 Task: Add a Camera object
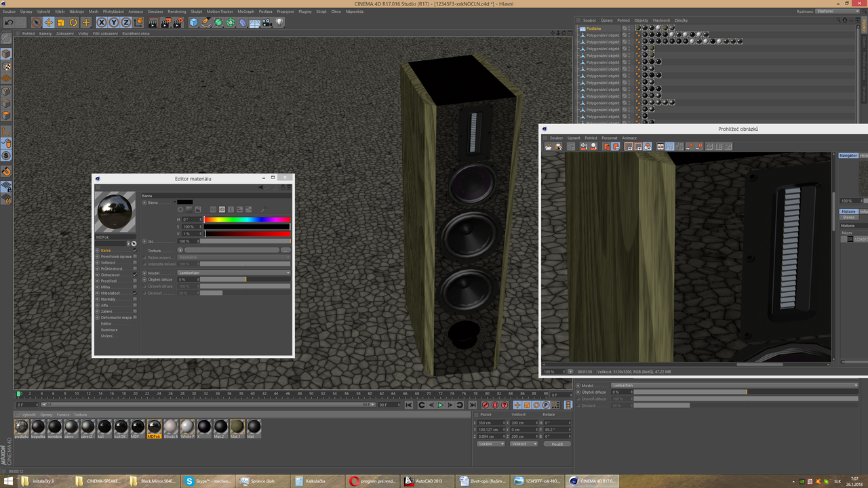coord(267,22)
